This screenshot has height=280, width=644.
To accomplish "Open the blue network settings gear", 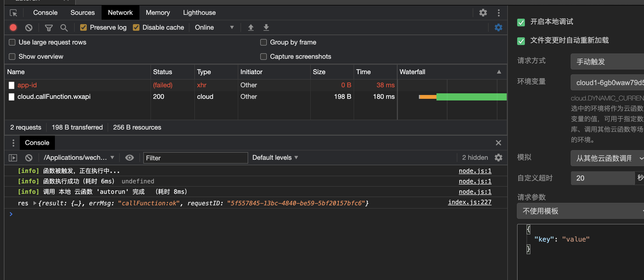I will click(498, 27).
